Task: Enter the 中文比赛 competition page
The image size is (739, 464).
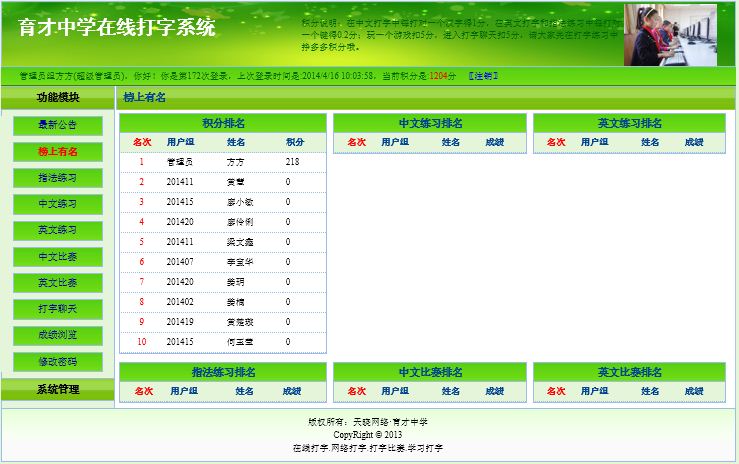Action: click(57, 257)
